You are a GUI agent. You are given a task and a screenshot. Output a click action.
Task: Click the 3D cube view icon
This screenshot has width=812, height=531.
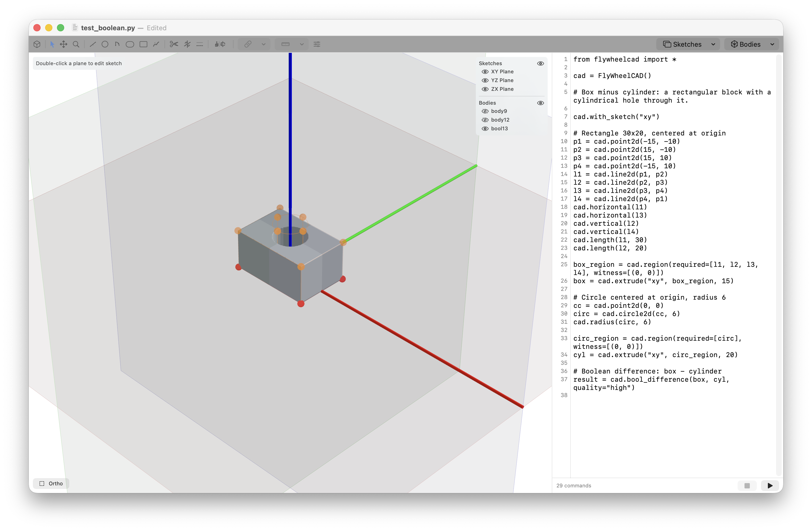pyautogui.click(x=37, y=44)
